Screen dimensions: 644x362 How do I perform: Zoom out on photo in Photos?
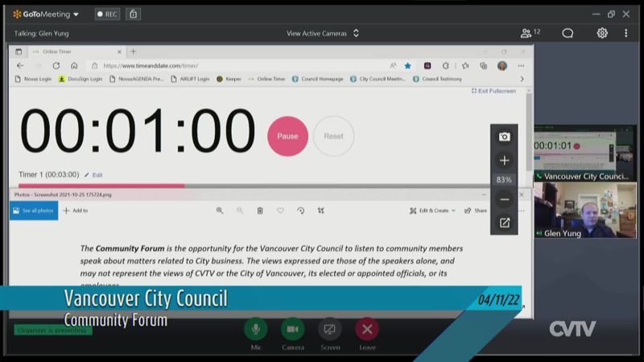click(240, 211)
